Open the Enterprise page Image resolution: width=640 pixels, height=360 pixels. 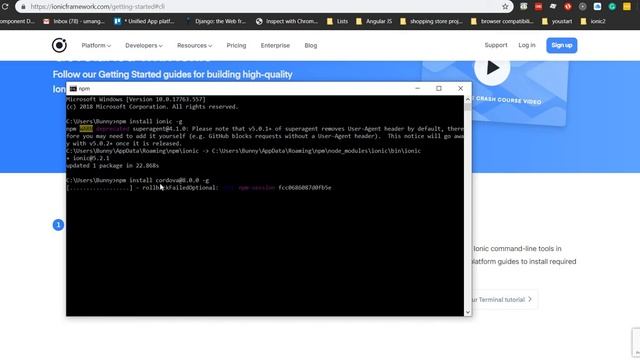pos(275,45)
